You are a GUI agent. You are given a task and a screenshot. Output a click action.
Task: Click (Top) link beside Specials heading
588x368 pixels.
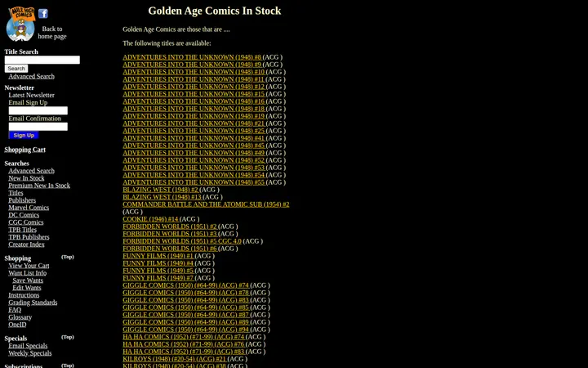(68, 337)
